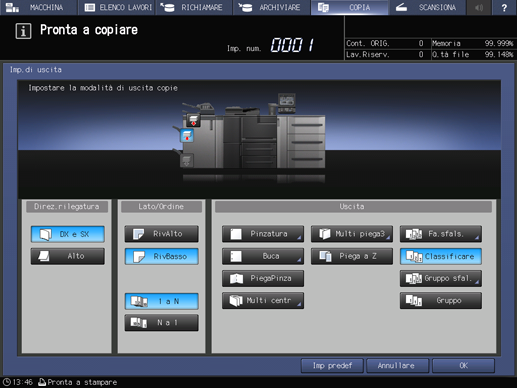
Task: Switch to SCANSIONA tab
Action: coord(427,7)
